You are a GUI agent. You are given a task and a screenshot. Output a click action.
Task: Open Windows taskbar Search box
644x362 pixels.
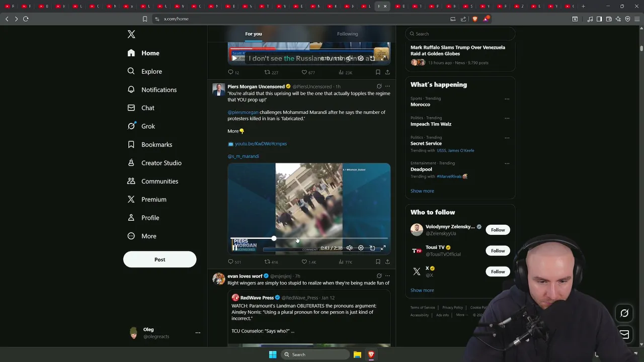tap(315, 354)
